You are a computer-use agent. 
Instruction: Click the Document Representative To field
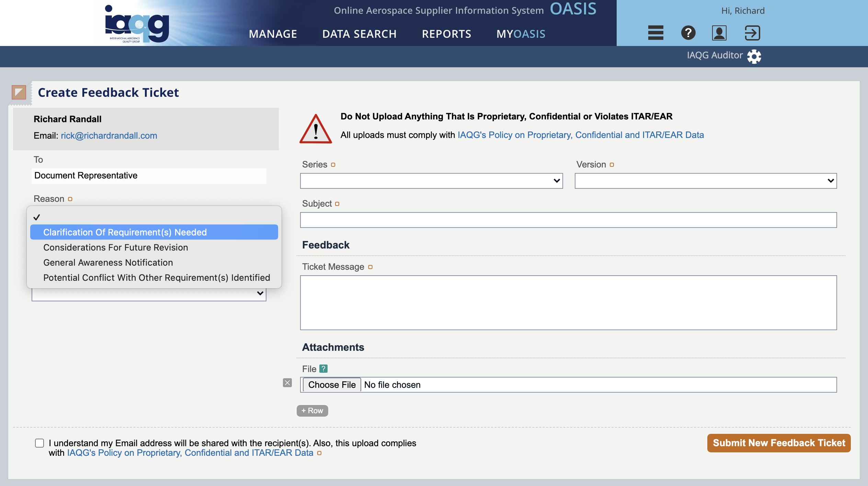coord(149,175)
